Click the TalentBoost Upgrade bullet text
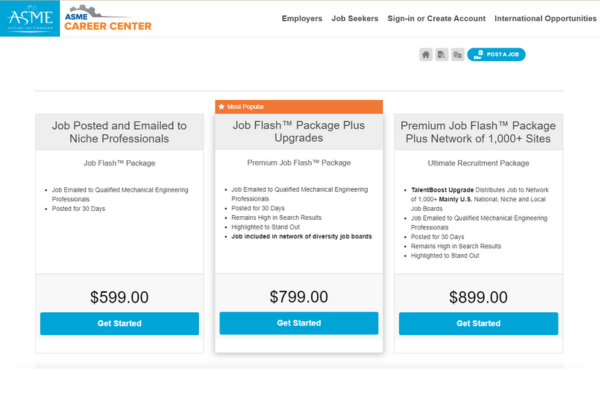Image resolution: width=600 pixels, height=400 pixels. click(x=480, y=199)
